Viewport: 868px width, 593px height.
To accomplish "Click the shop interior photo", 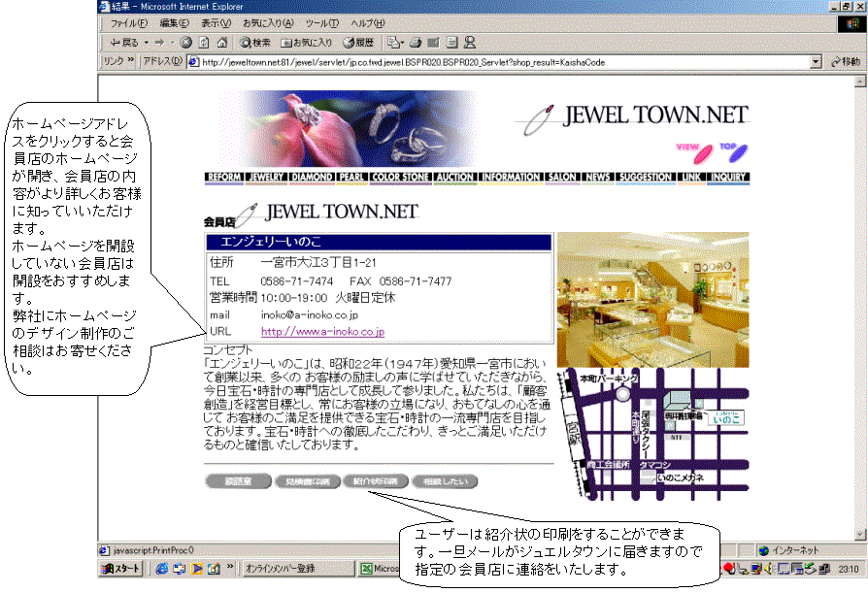I will tap(653, 299).
